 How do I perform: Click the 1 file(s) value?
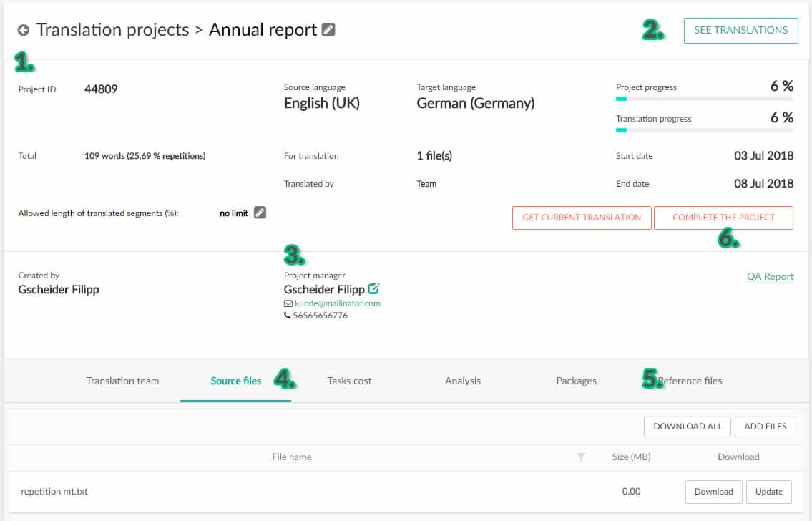[434, 156]
